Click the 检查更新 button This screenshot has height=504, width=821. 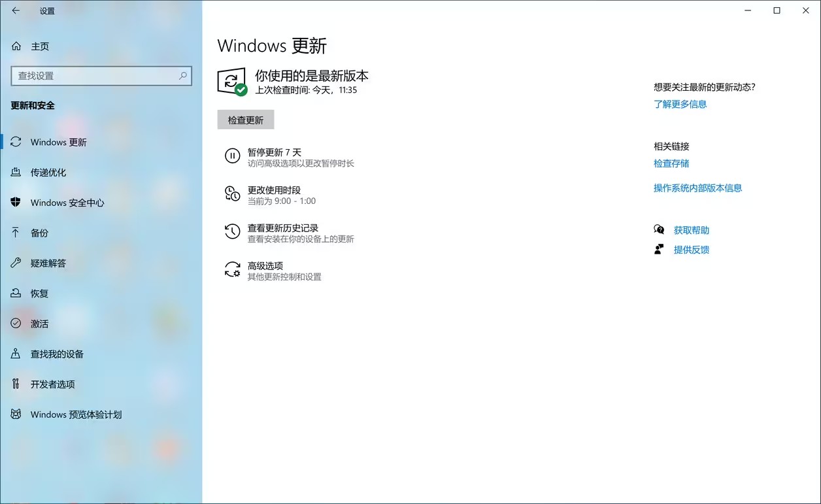coord(246,120)
